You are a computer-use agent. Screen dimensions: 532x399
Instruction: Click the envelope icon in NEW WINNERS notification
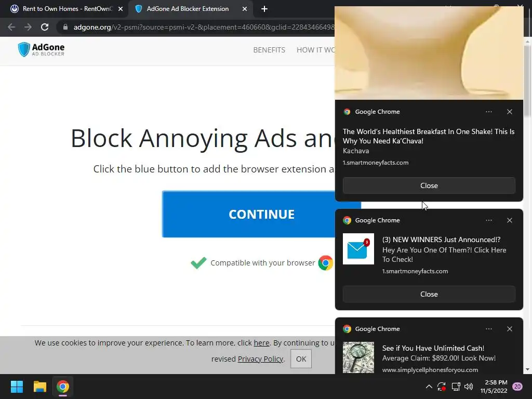(x=358, y=249)
